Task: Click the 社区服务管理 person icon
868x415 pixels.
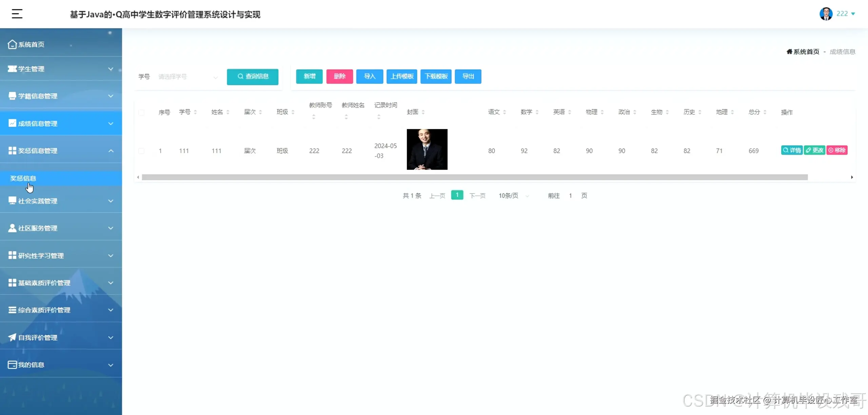Action: [x=12, y=228]
